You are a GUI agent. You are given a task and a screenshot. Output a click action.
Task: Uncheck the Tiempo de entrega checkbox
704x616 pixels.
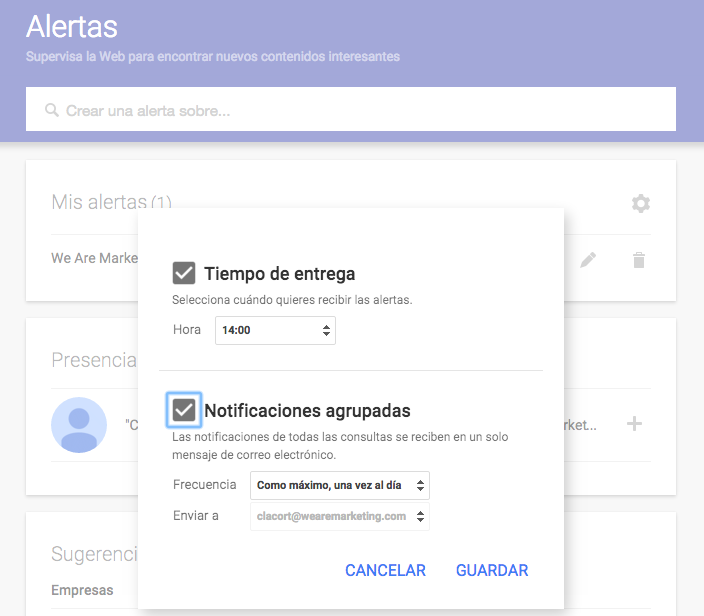coord(184,273)
